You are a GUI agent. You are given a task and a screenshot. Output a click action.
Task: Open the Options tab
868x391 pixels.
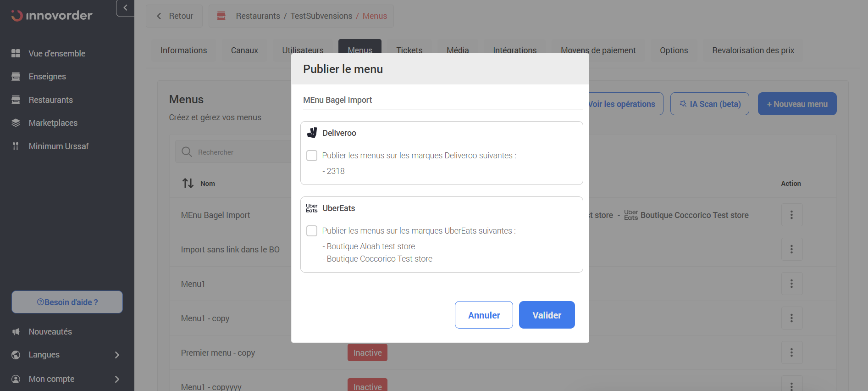pyautogui.click(x=674, y=50)
